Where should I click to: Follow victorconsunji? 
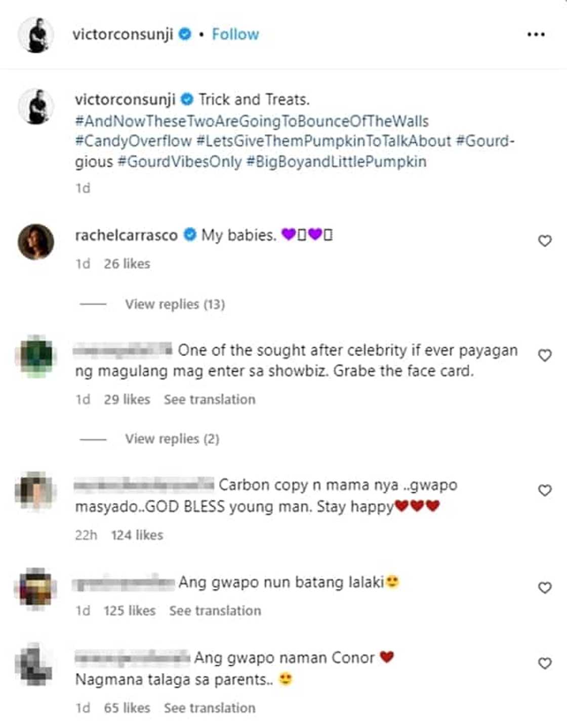click(x=235, y=34)
